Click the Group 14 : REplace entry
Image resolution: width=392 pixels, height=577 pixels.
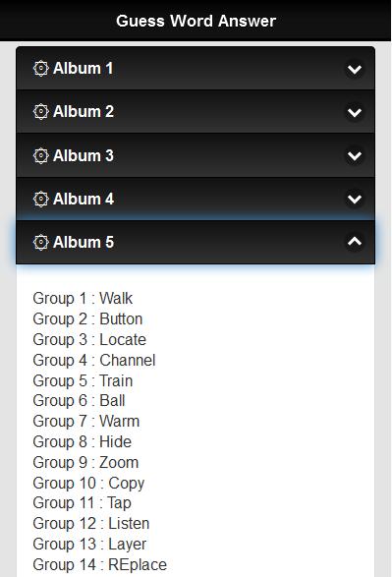[x=100, y=565]
